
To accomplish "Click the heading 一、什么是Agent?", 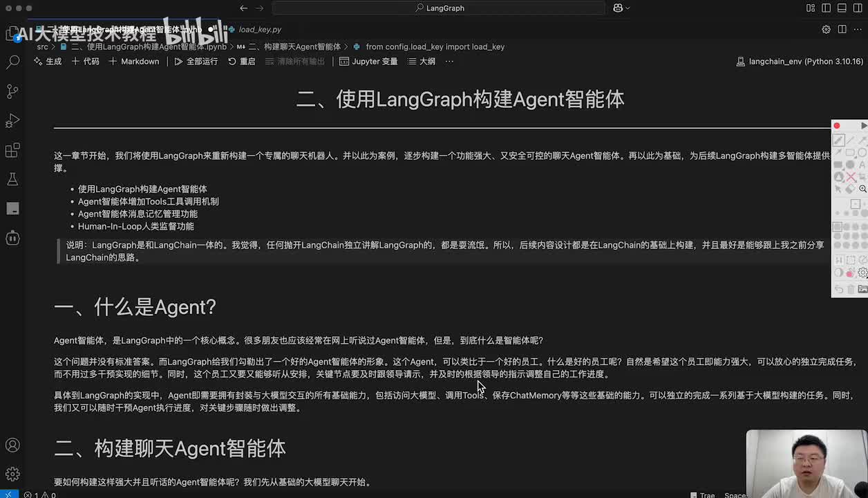I will pyautogui.click(x=135, y=307).
